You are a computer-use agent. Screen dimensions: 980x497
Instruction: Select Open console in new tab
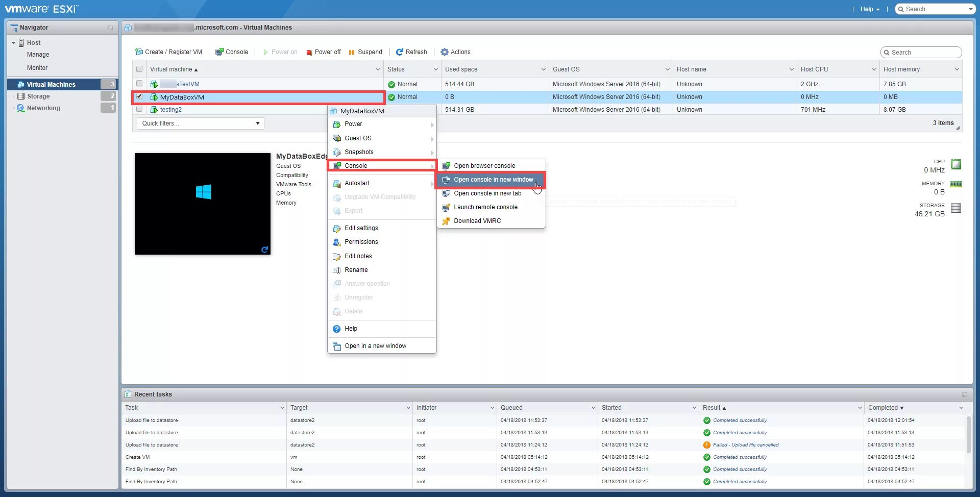click(491, 193)
